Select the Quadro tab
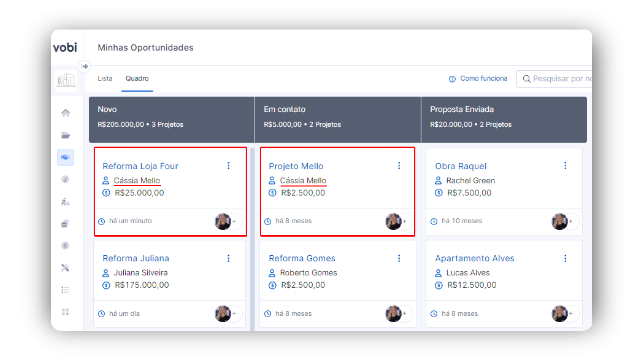This screenshot has width=644, height=362. pos(137,78)
